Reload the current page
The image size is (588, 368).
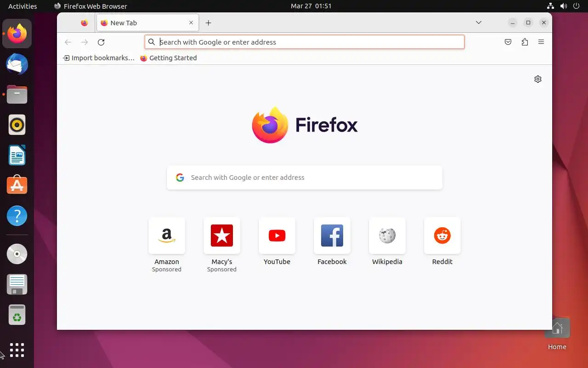point(101,42)
